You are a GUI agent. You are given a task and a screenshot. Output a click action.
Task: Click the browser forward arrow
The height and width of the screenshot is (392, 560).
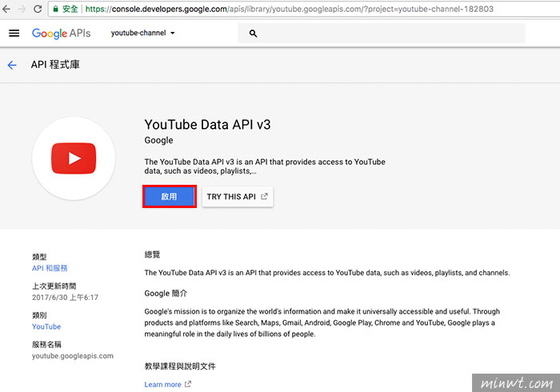[22, 9]
